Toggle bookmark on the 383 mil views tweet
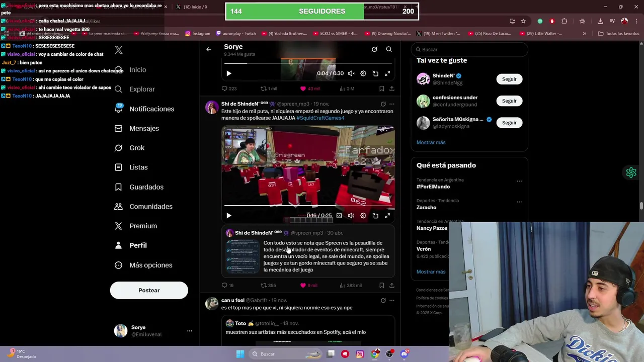644x362 pixels. coord(382,285)
